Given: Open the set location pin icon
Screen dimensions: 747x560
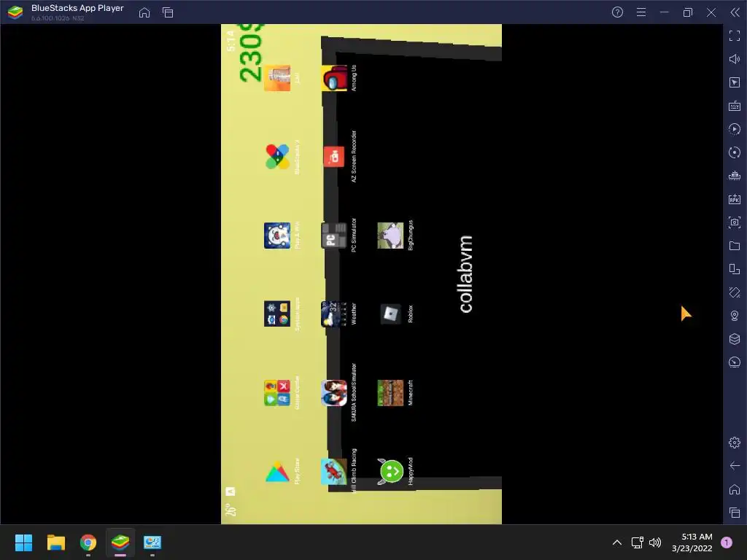Looking at the screenshot, I should [x=734, y=316].
